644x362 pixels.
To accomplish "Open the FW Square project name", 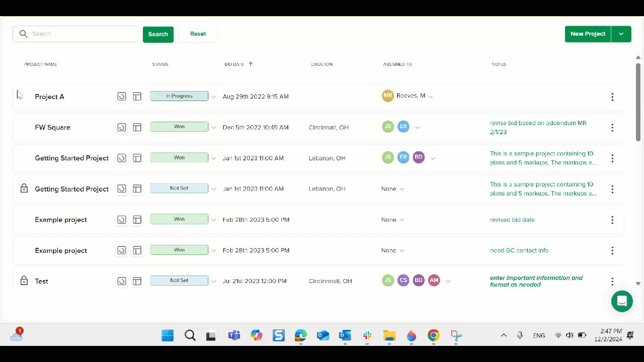I will pyautogui.click(x=52, y=127).
